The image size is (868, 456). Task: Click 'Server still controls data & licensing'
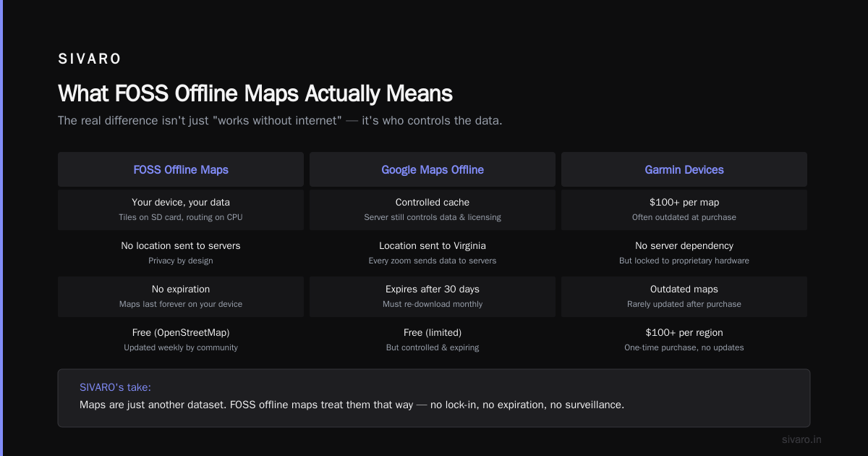[x=433, y=217]
